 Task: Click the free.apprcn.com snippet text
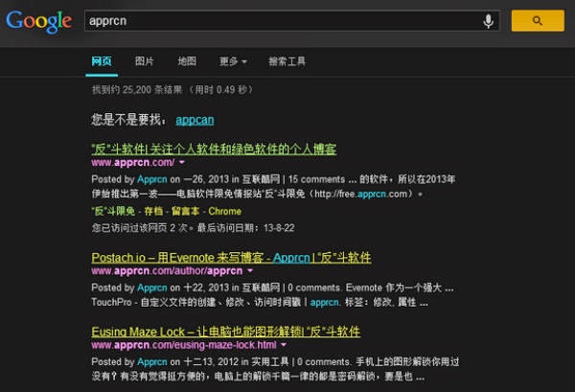pos(360,194)
